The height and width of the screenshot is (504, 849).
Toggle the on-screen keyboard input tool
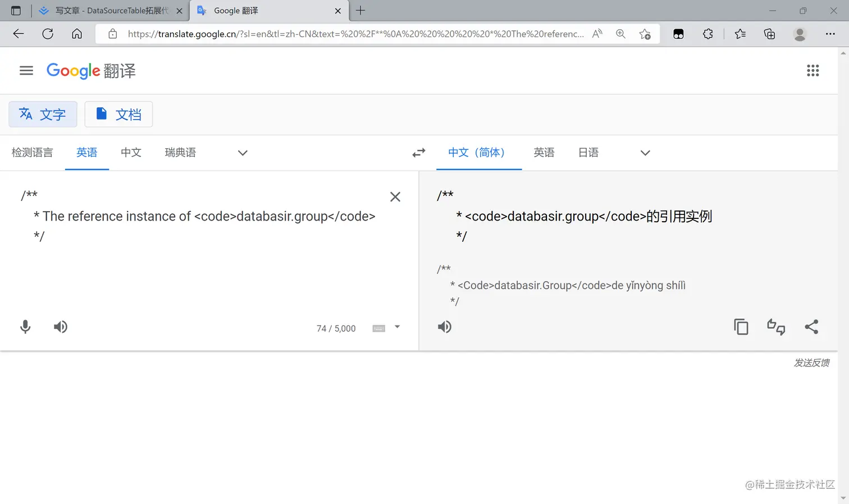coord(379,328)
